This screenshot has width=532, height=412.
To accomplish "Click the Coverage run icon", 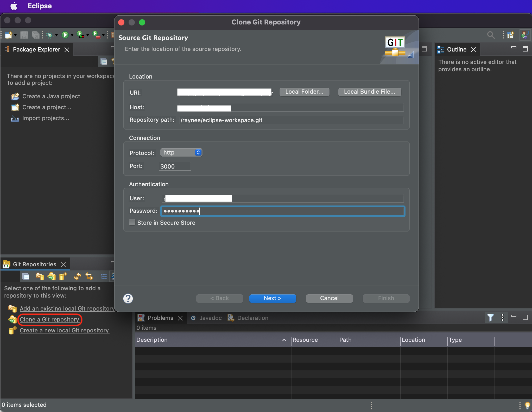I will click(x=80, y=35).
